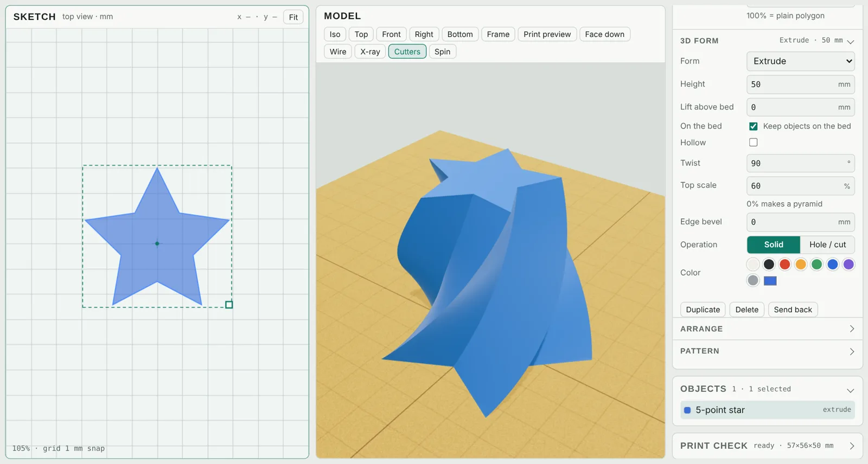This screenshot has height=464, width=868.
Task: Click the selection corner handle in the sketch
Action: 229,305
